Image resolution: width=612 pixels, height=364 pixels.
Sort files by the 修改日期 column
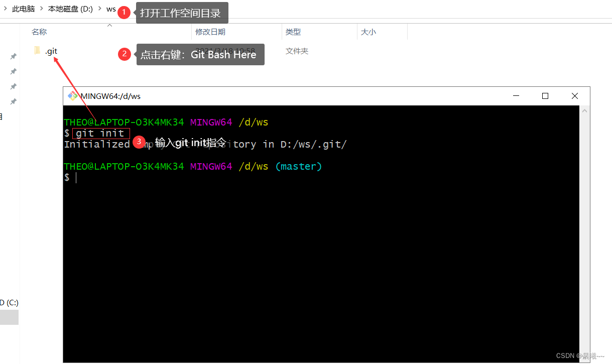[x=210, y=32]
